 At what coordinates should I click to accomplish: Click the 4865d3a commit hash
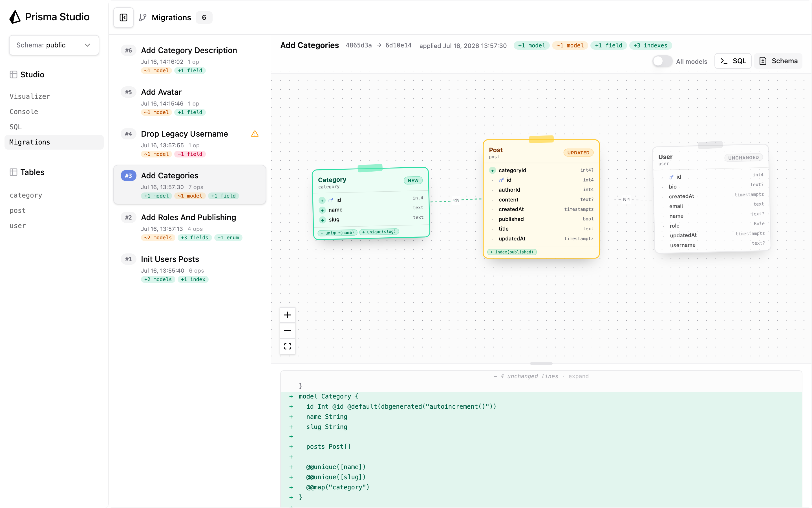tap(359, 45)
